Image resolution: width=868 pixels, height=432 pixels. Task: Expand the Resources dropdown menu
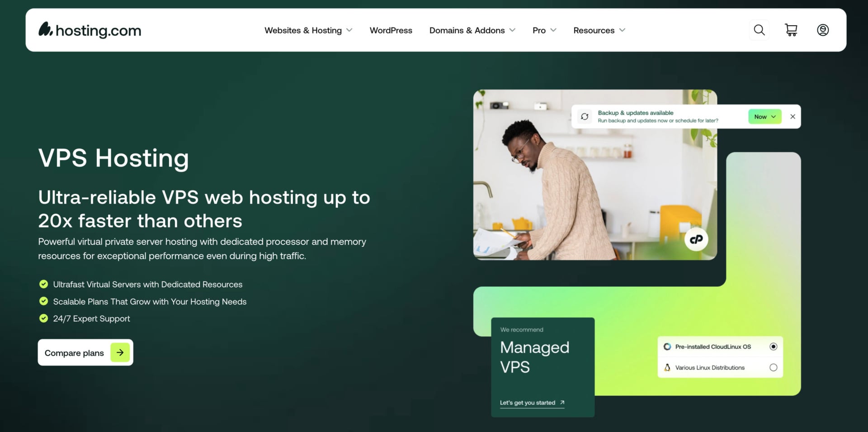point(599,30)
